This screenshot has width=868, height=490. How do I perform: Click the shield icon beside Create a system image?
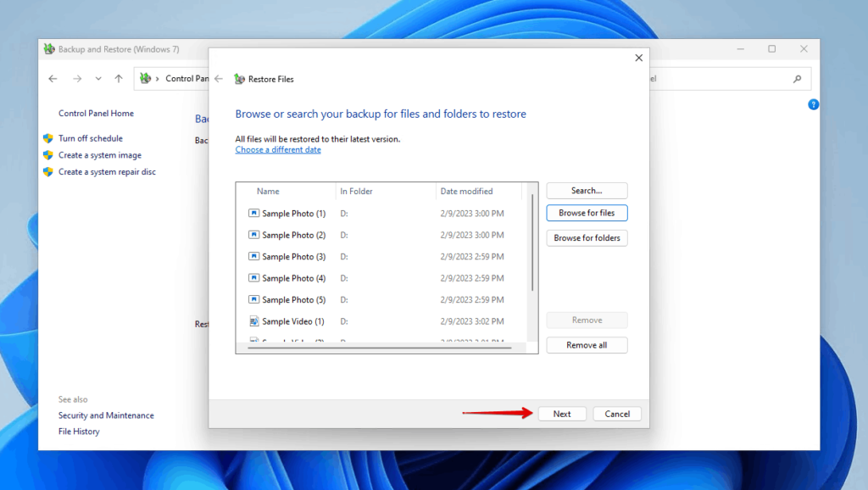point(49,155)
